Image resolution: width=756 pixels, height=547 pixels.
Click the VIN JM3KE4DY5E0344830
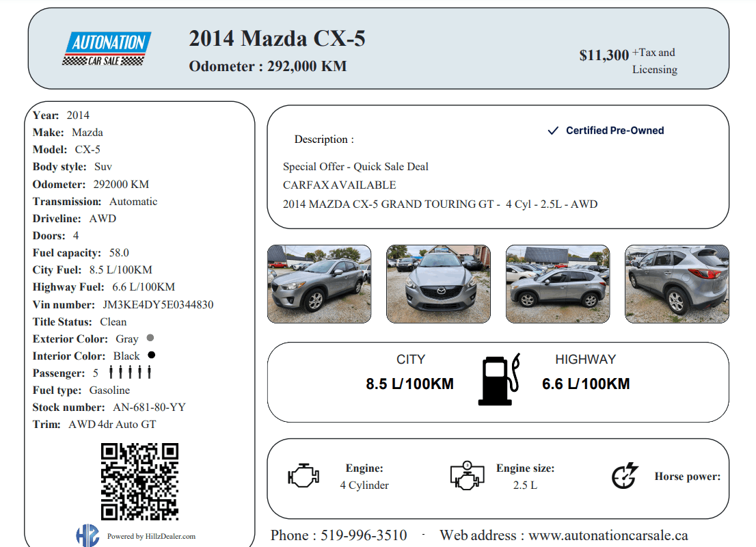158,305
